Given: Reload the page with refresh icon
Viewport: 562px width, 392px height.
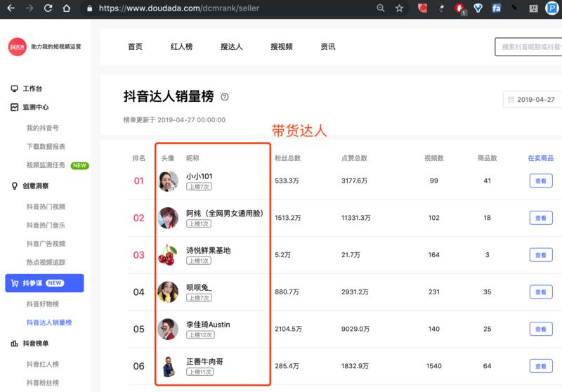Looking at the screenshot, I should coord(48,8).
